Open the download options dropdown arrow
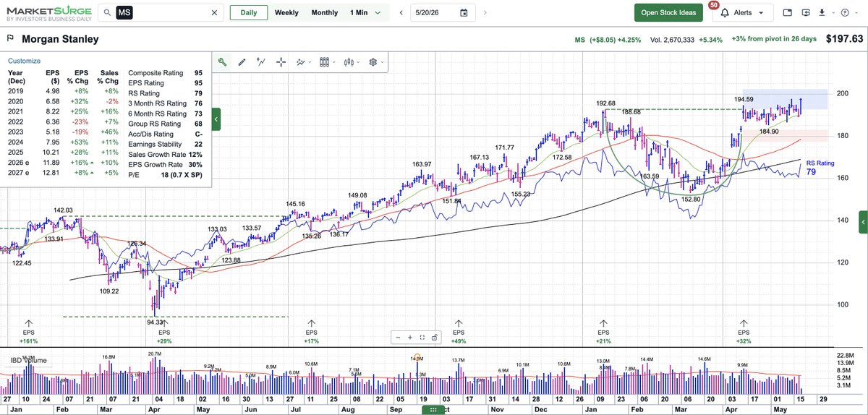Screen dimensions: 868x415 (832, 13)
